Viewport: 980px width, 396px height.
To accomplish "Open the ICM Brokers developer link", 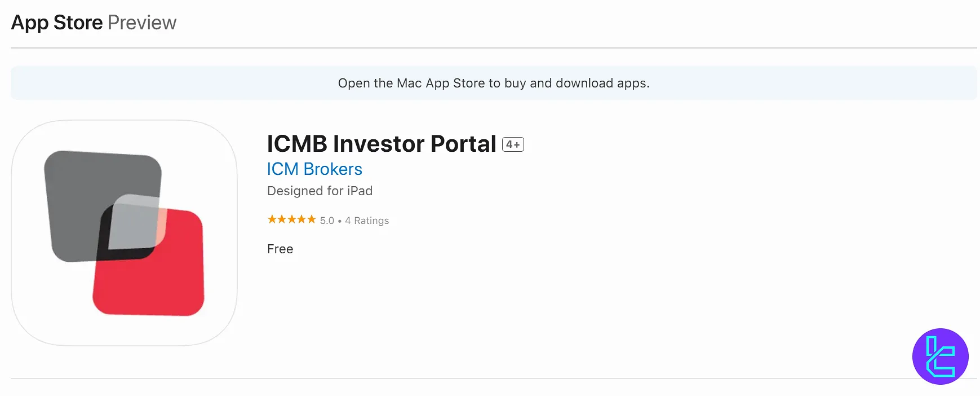I will point(314,169).
